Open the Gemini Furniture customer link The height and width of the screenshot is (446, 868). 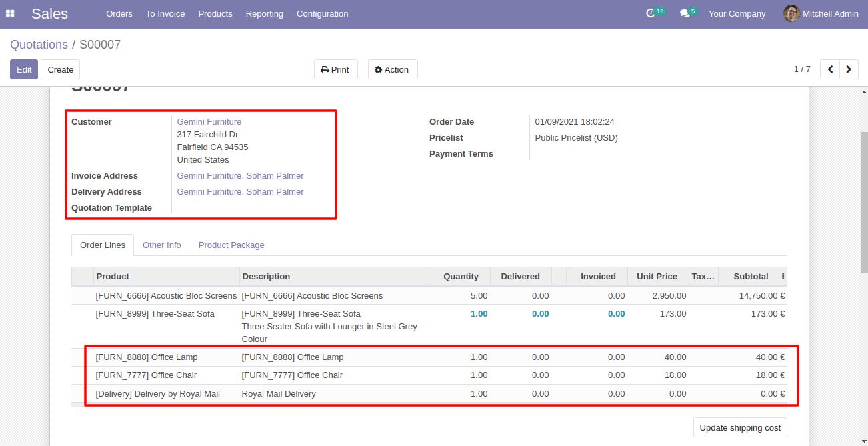coord(209,121)
